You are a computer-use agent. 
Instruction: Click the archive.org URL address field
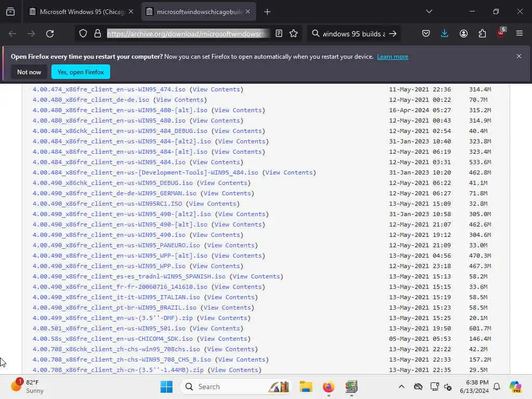tap(188, 34)
